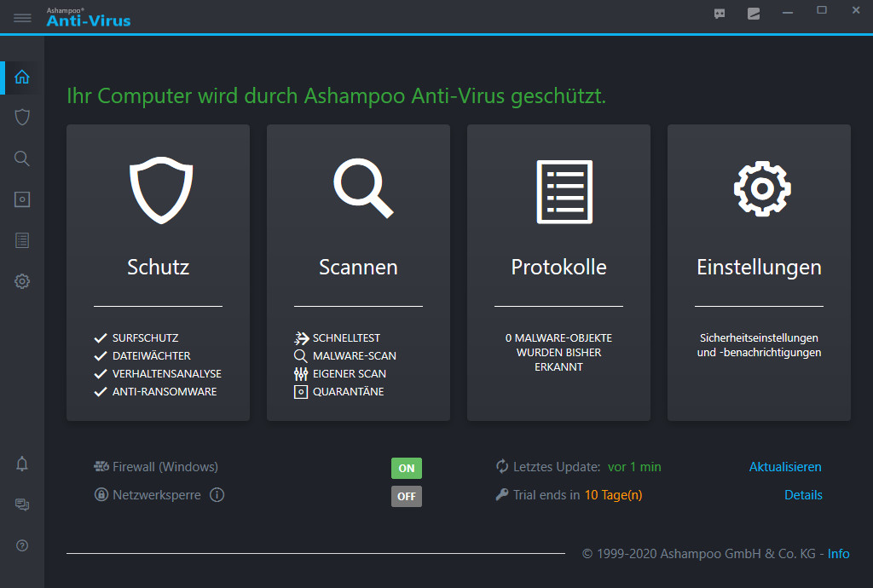Open the Einstellungen card title
Viewport: 873px width, 588px height.
tap(759, 268)
